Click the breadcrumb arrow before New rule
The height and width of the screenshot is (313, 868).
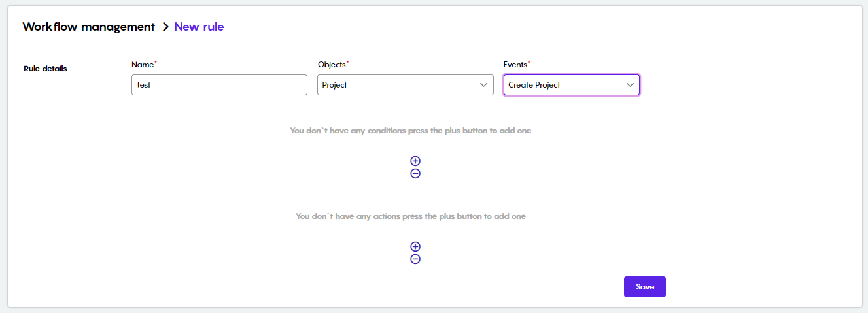[x=165, y=27]
